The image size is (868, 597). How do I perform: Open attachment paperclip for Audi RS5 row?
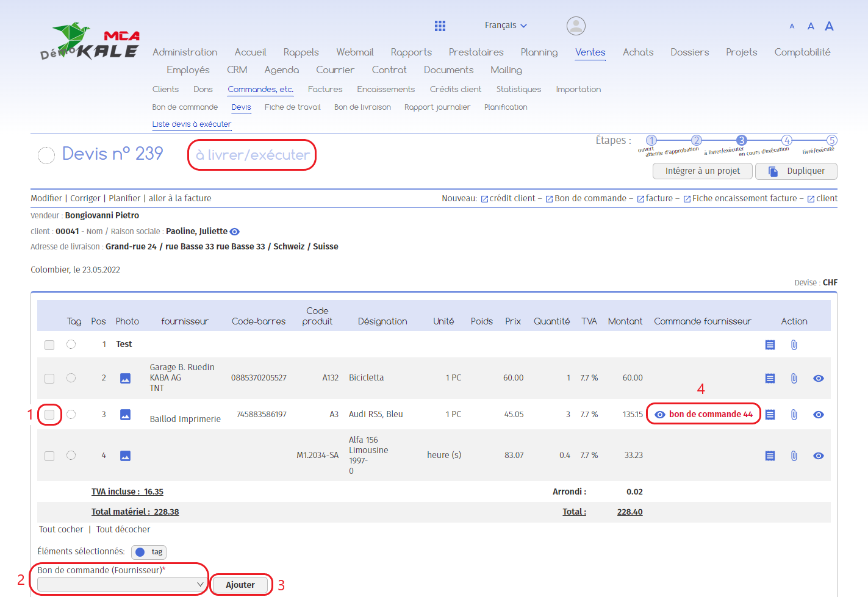[x=794, y=415]
